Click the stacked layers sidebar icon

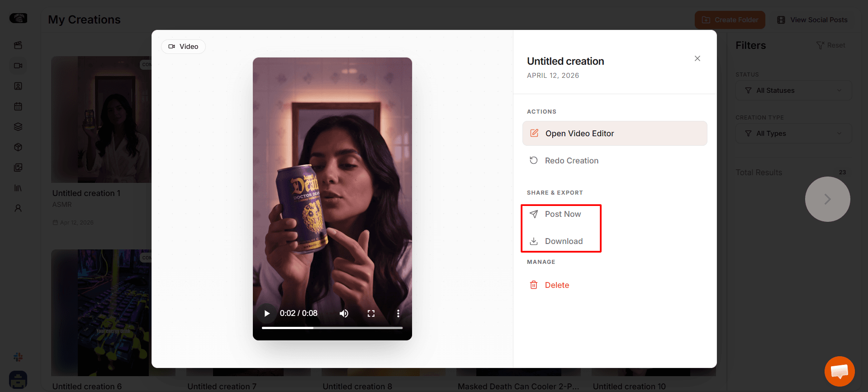pyautogui.click(x=18, y=127)
